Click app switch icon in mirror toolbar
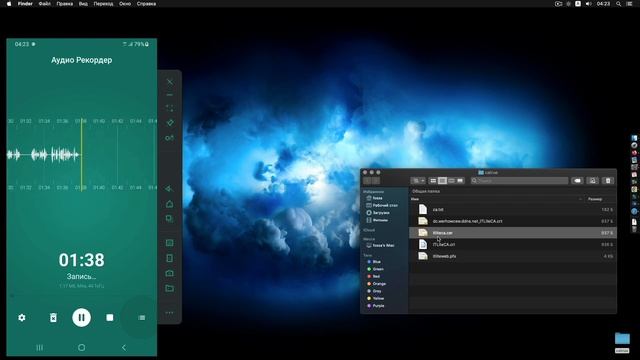Viewport: 640px width, 360px height. click(170, 219)
